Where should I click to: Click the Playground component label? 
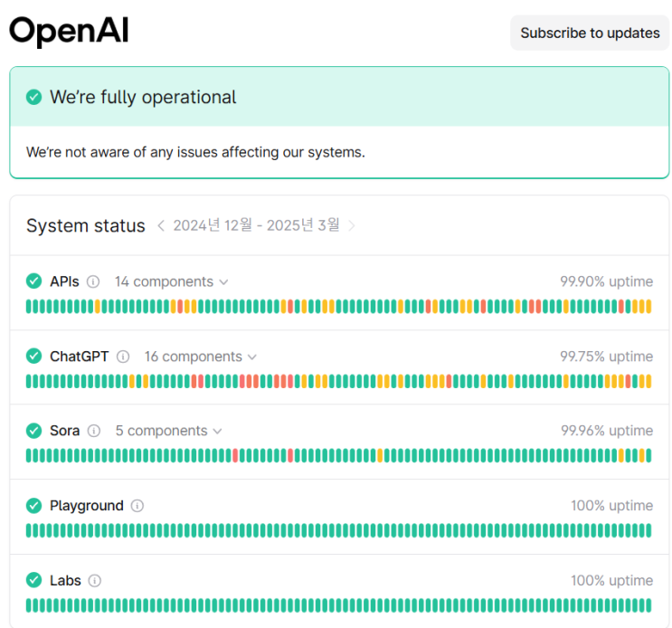87,506
